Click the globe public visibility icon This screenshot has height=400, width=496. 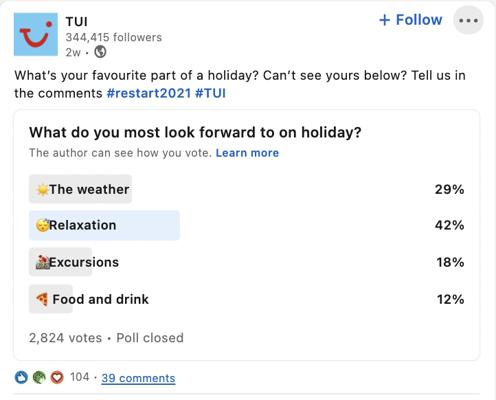click(100, 52)
